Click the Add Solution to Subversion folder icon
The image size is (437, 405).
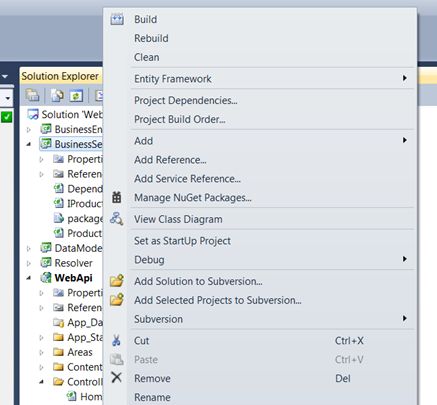click(117, 281)
